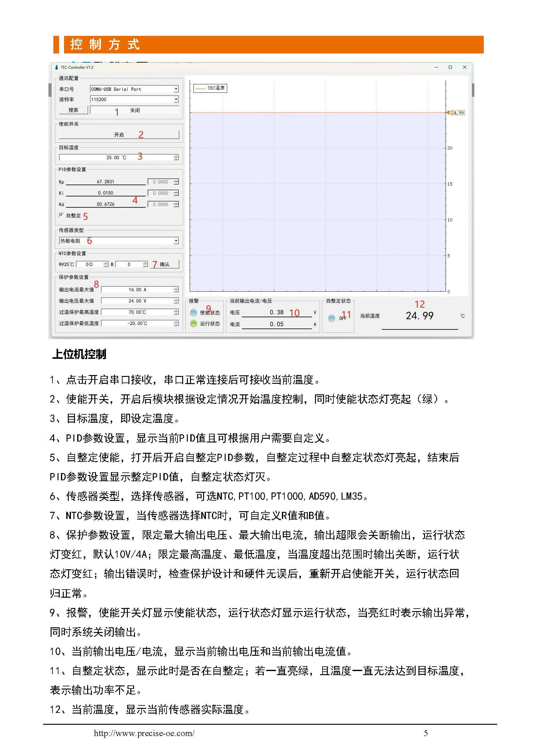Click the 自整定状态 OFF indicator light

tap(332, 318)
